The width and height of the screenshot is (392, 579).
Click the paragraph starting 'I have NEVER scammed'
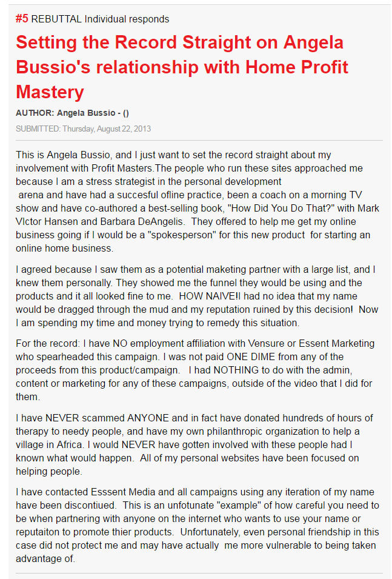[x=194, y=444]
